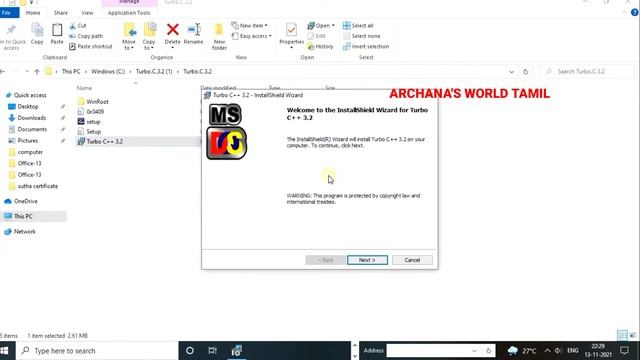Expand the New item dropdown
This screenshot has height=360, width=640.
point(249,26)
